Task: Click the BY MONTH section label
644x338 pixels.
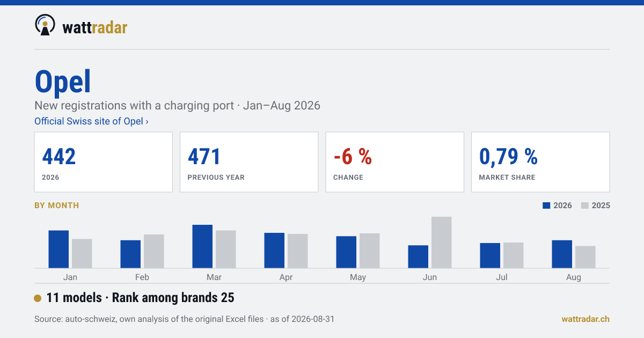Action: point(56,205)
